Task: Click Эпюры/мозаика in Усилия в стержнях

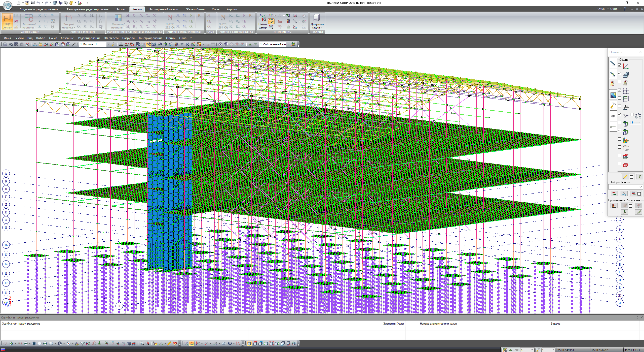Action: point(68,22)
